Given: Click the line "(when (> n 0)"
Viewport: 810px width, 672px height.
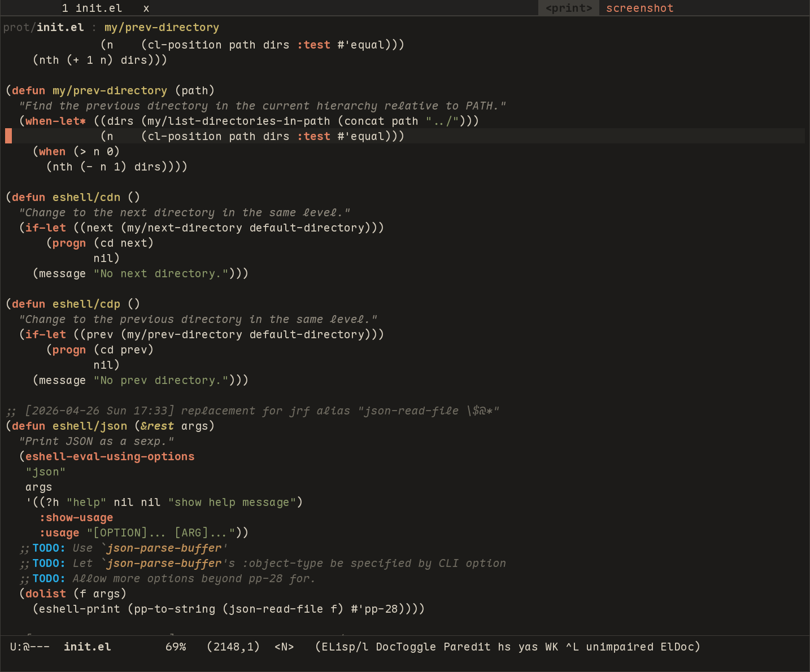Looking at the screenshot, I should pyautogui.click(x=76, y=151).
